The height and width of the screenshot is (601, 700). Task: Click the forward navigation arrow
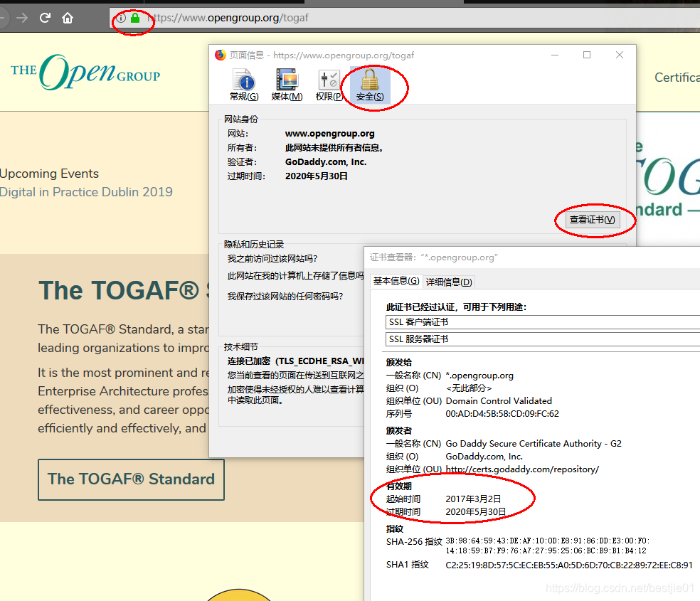(x=23, y=19)
